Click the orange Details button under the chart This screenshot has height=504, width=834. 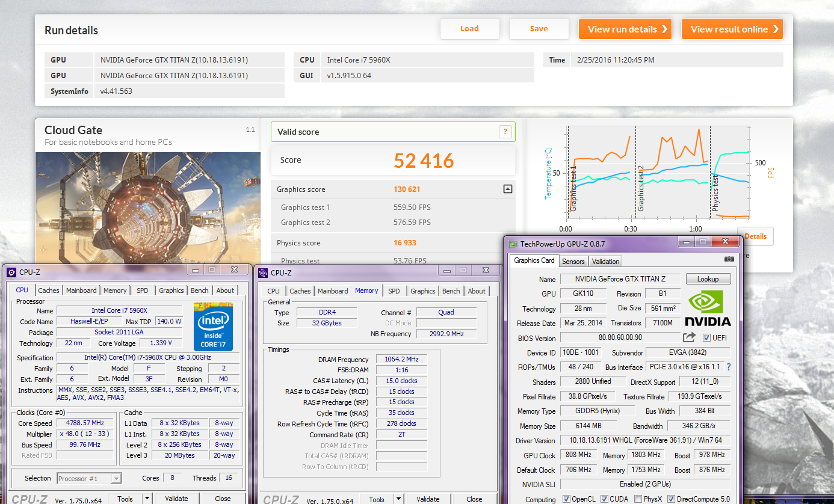pyautogui.click(x=755, y=236)
